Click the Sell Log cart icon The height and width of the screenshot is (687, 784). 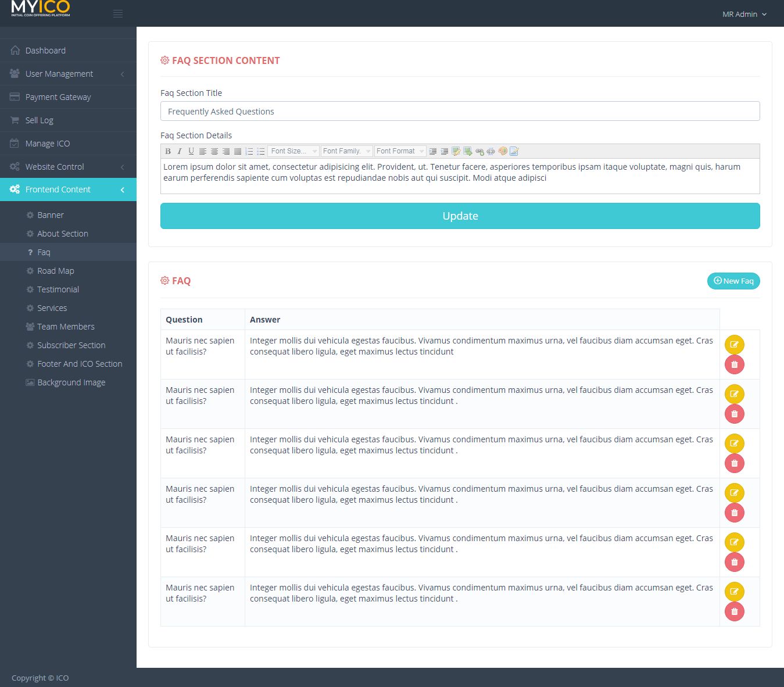(15, 120)
